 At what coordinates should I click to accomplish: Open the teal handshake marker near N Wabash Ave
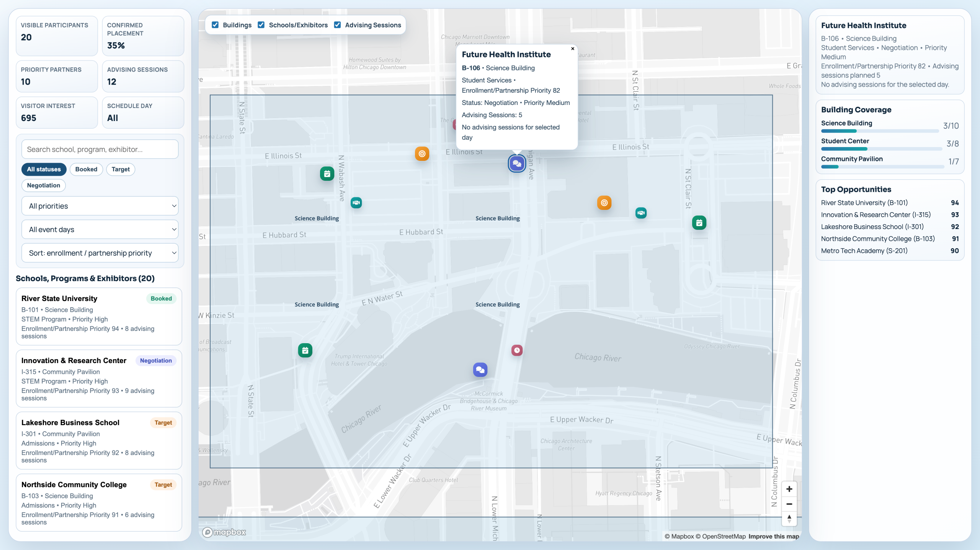pos(356,203)
